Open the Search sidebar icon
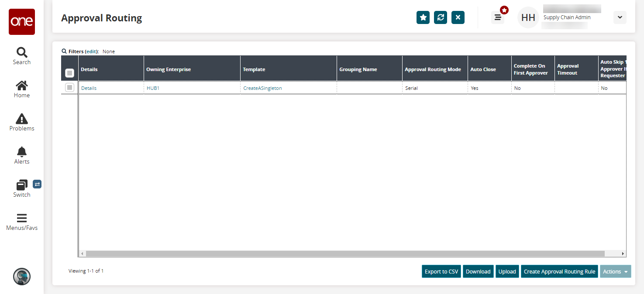Viewport: 644px width, 294px height. coord(22,53)
